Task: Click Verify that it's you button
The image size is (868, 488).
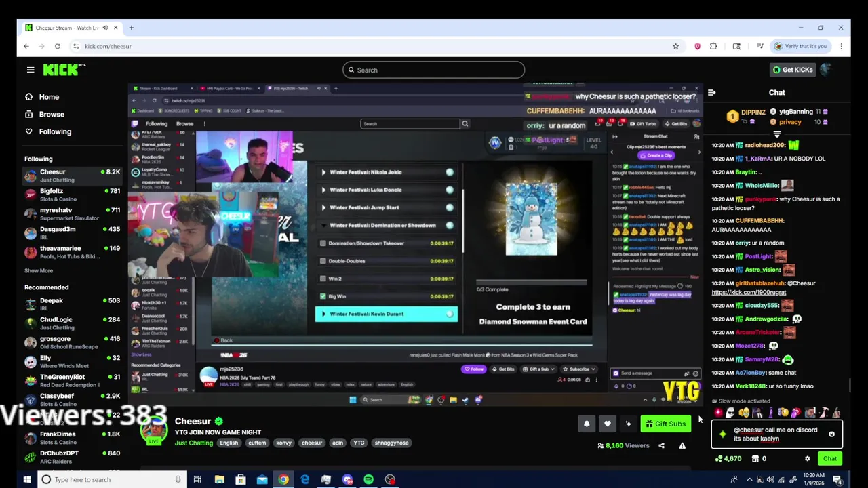Action: tap(801, 46)
